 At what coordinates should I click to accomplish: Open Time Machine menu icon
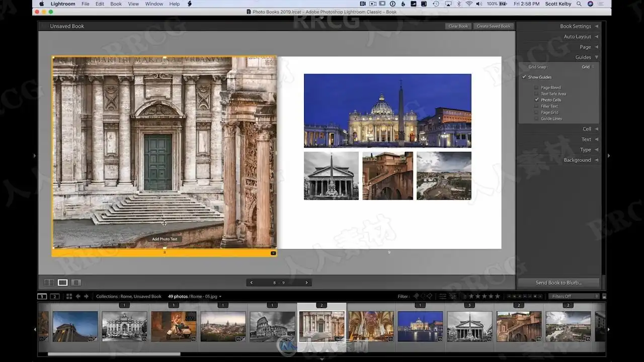[436, 4]
